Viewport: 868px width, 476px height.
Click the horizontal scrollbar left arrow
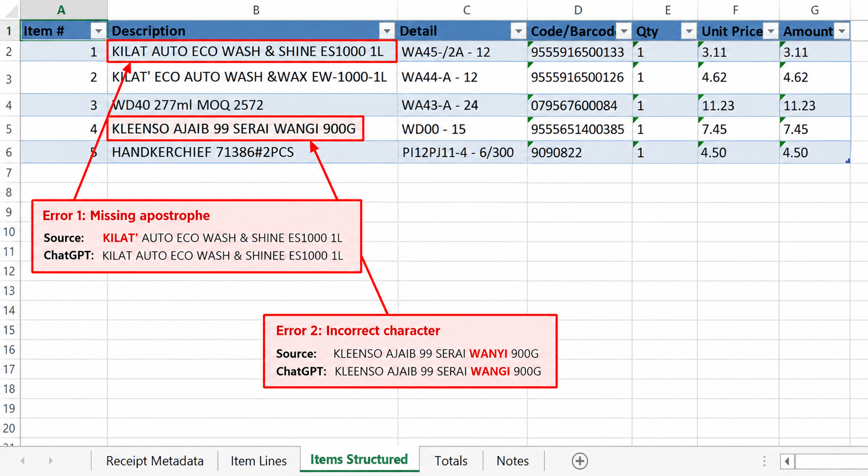pyautogui.click(x=787, y=461)
